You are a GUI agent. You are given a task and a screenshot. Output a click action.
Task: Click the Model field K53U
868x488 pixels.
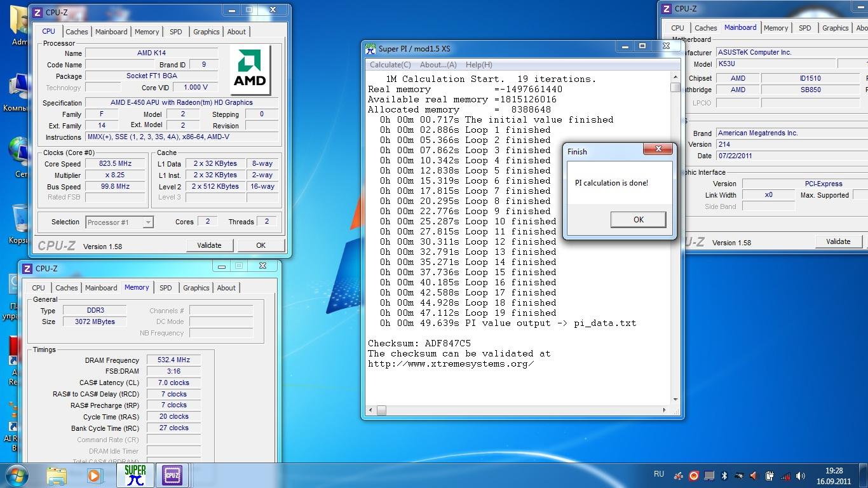(x=775, y=64)
